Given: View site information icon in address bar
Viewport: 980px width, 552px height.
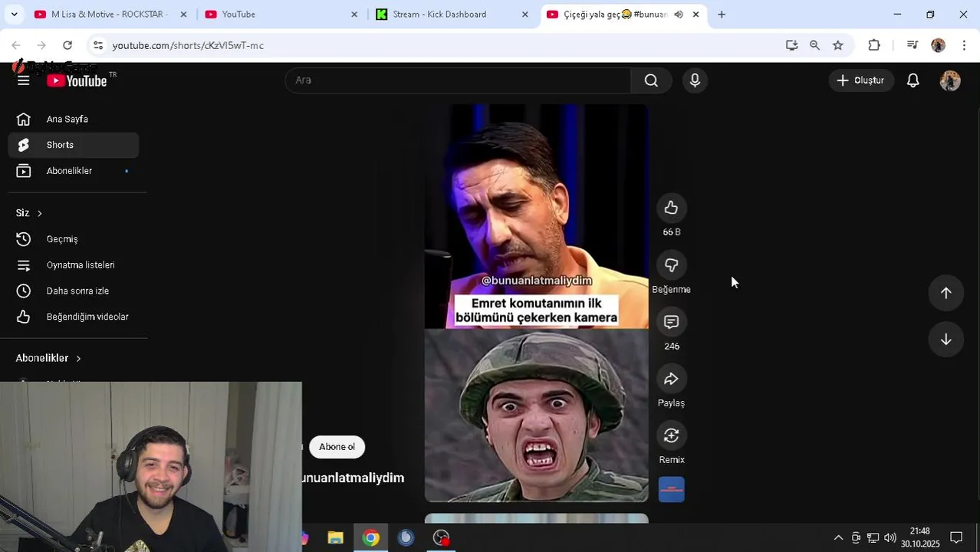Looking at the screenshot, I should [x=98, y=45].
